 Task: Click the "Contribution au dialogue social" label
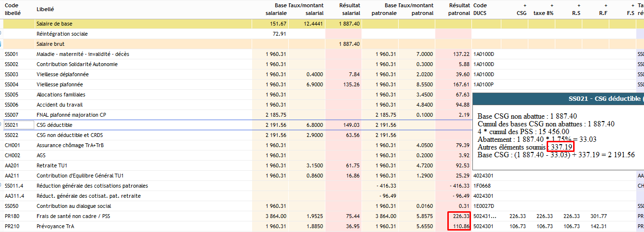(74, 206)
